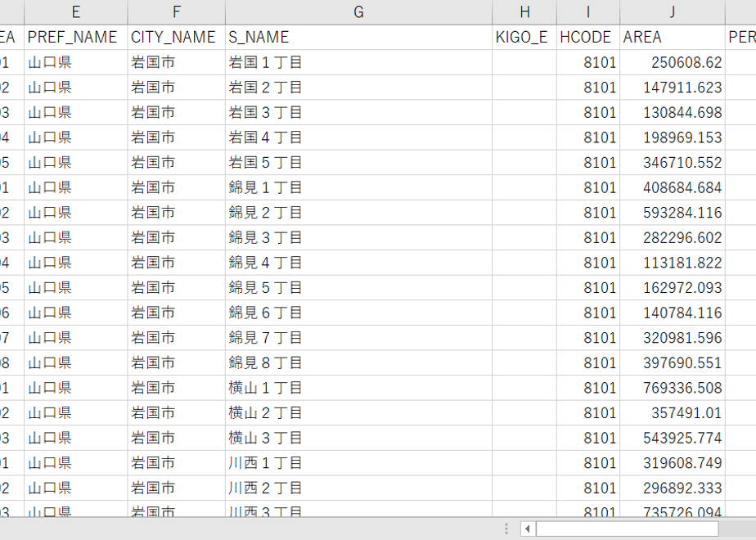Click AREA value 282296.602

point(673,238)
